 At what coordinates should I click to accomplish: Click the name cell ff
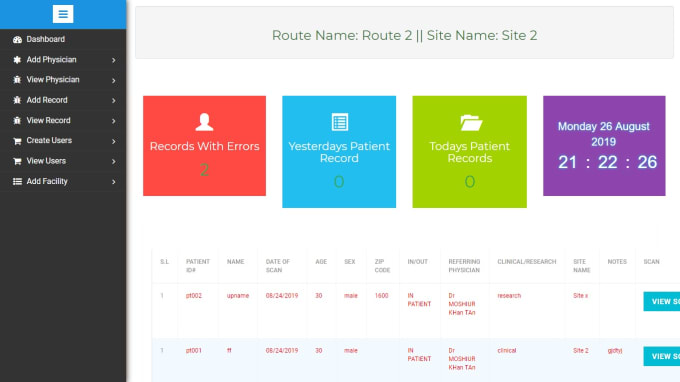[x=229, y=350]
